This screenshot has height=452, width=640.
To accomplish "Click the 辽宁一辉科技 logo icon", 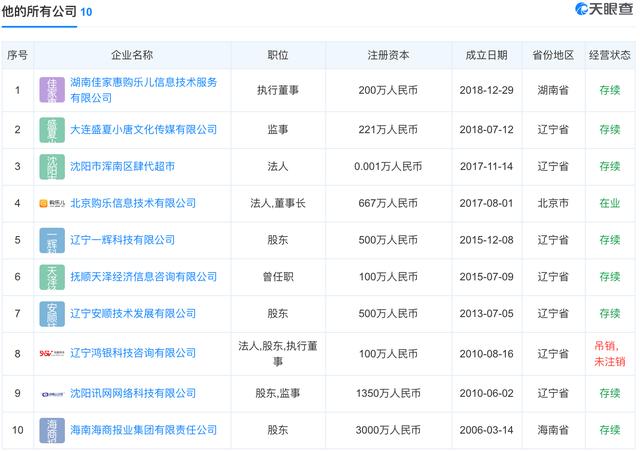I will [51, 240].
